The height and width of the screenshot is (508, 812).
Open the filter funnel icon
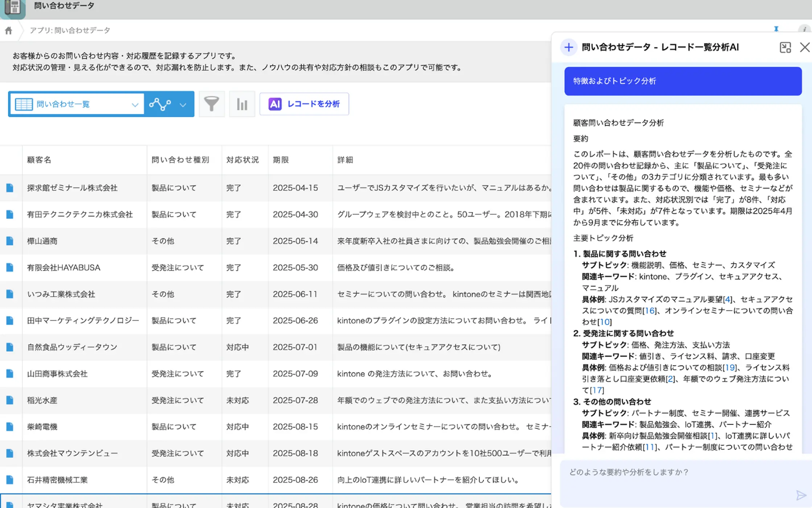[x=211, y=104]
